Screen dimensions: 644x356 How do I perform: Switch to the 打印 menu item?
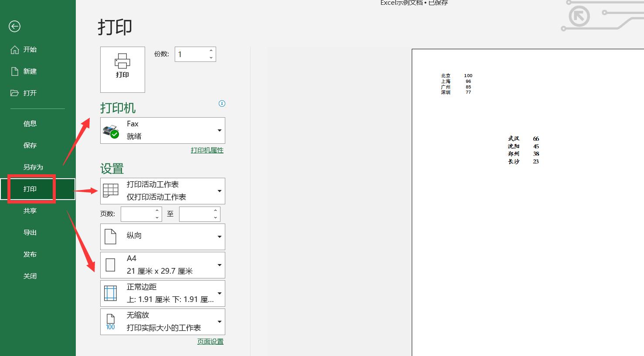click(x=30, y=189)
